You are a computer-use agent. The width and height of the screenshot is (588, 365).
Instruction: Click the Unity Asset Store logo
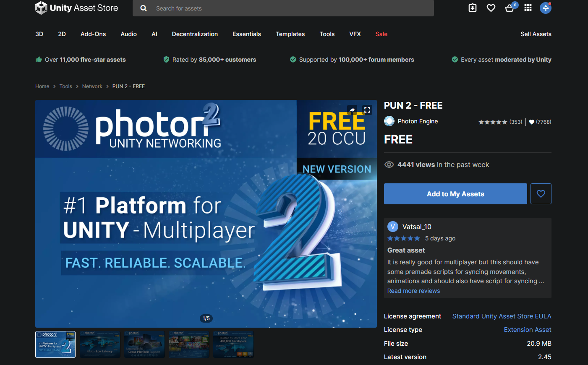click(77, 8)
